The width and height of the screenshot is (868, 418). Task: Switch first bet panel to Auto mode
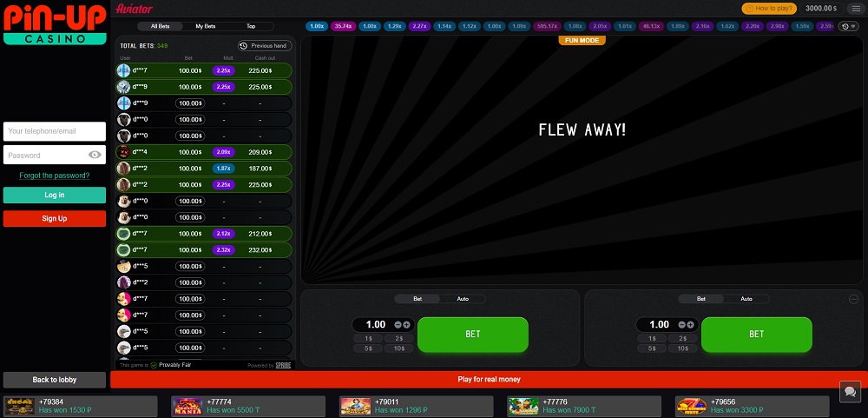[x=463, y=299]
